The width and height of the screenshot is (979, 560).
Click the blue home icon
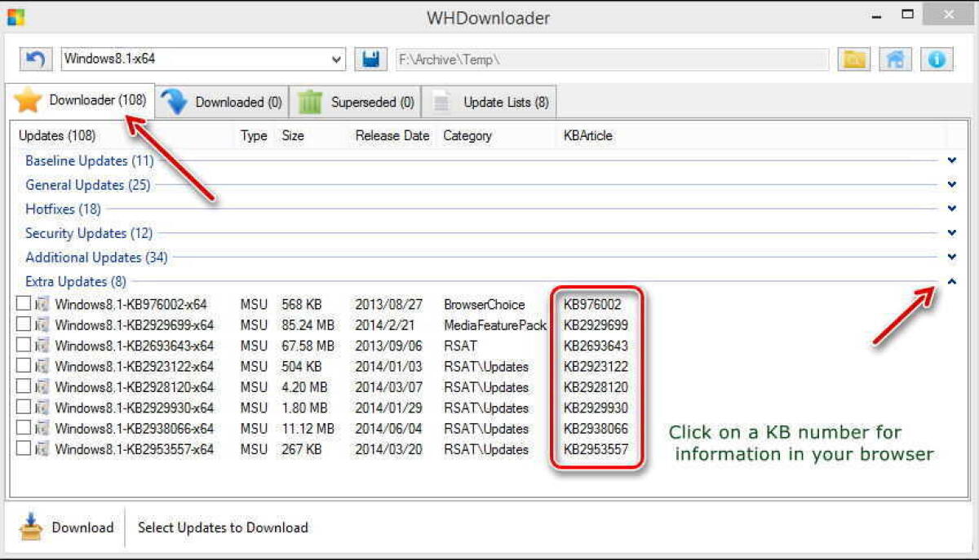tap(894, 59)
